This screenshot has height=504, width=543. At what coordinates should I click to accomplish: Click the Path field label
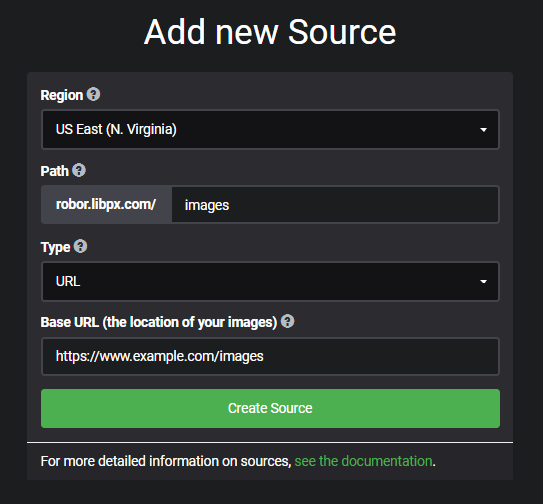coord(54,171)
